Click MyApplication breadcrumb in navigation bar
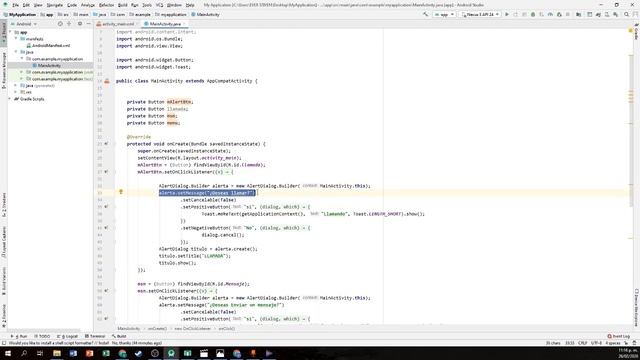Viewport: 640px width, 360px height. point(19,14)
